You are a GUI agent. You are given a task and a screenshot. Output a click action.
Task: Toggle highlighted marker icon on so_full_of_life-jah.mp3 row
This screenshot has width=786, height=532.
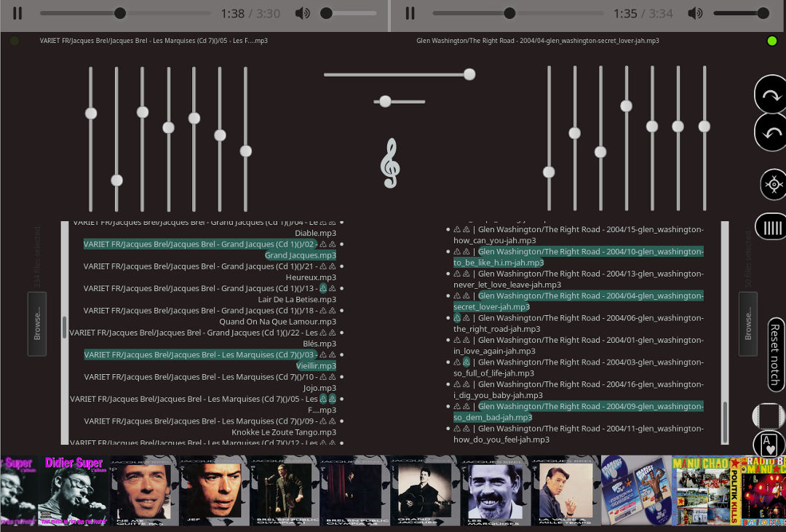coord(467,362)
